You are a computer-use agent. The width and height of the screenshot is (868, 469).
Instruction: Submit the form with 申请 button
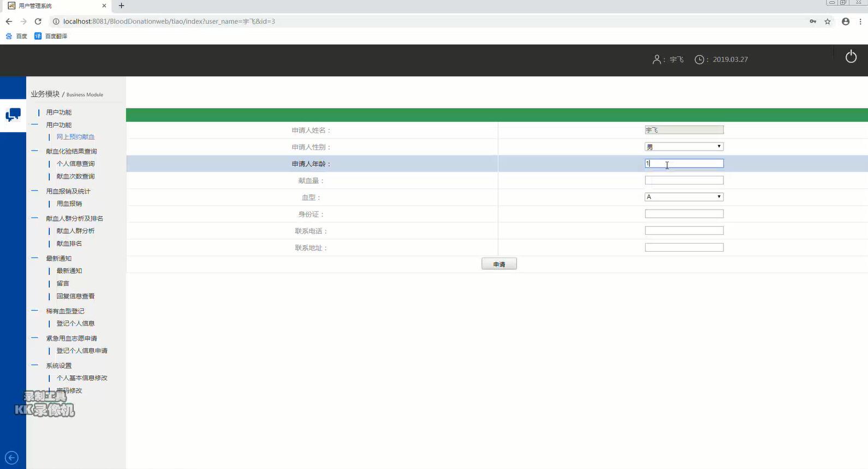click(499, 264)
